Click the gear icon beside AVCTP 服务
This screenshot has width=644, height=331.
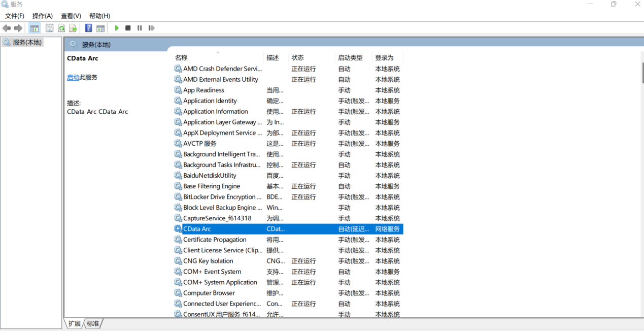pyautogui.click(x=178, y=144)
